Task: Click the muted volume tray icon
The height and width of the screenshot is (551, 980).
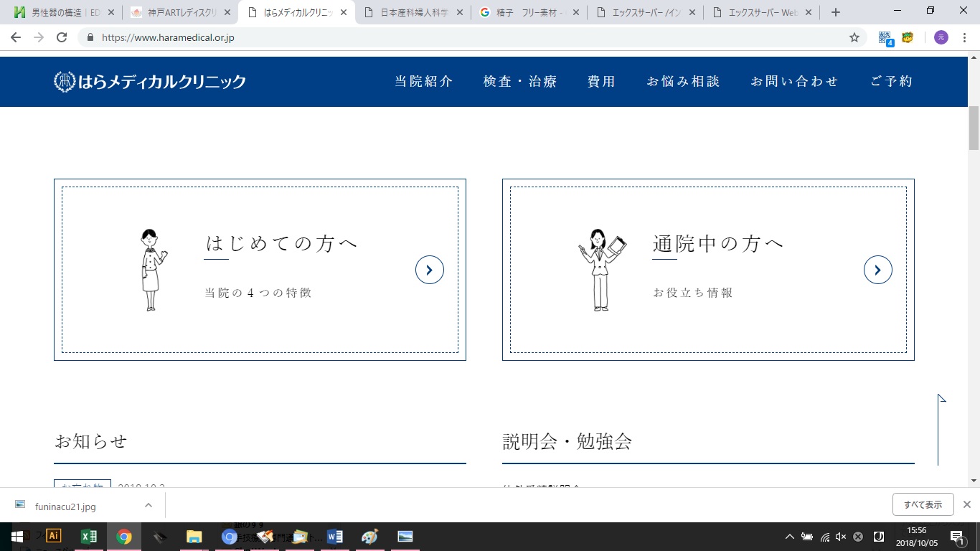Action: (x=841, y=537)
